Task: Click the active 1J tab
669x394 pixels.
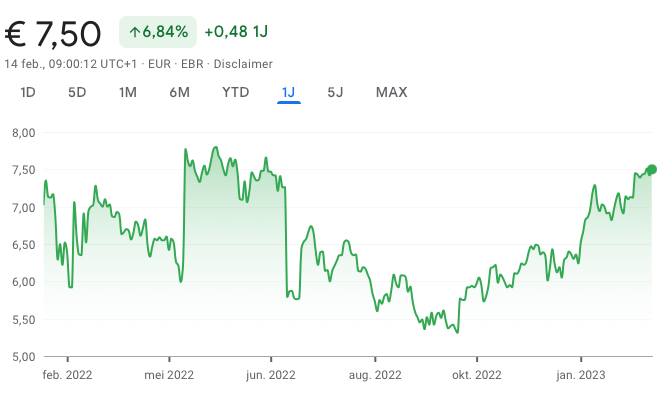Action: click(289, 92)
